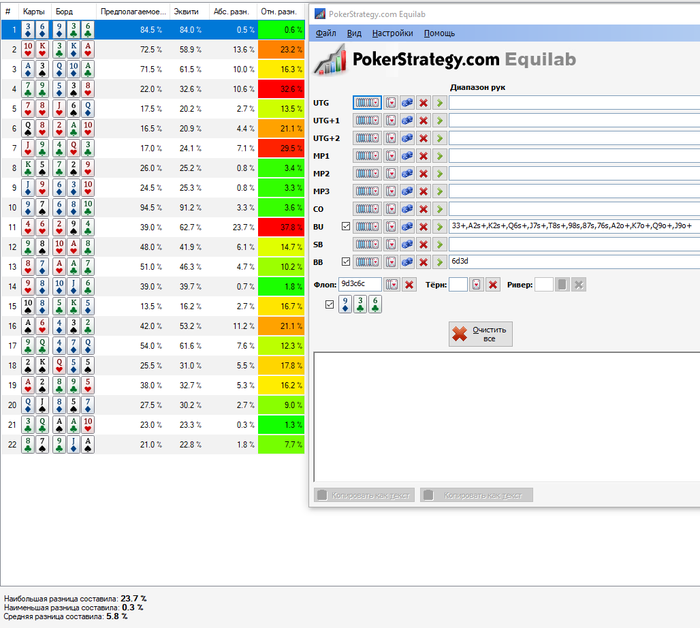
Task: Clear the BB hand with red X
Action: [423, 262]
